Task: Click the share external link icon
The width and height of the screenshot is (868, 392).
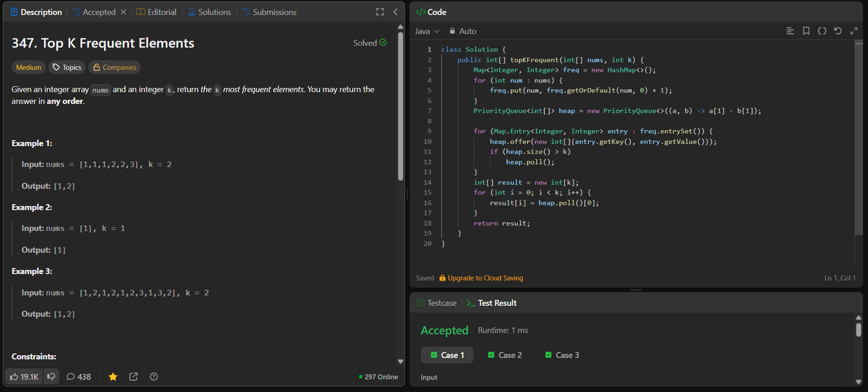Action: point(133,376)
